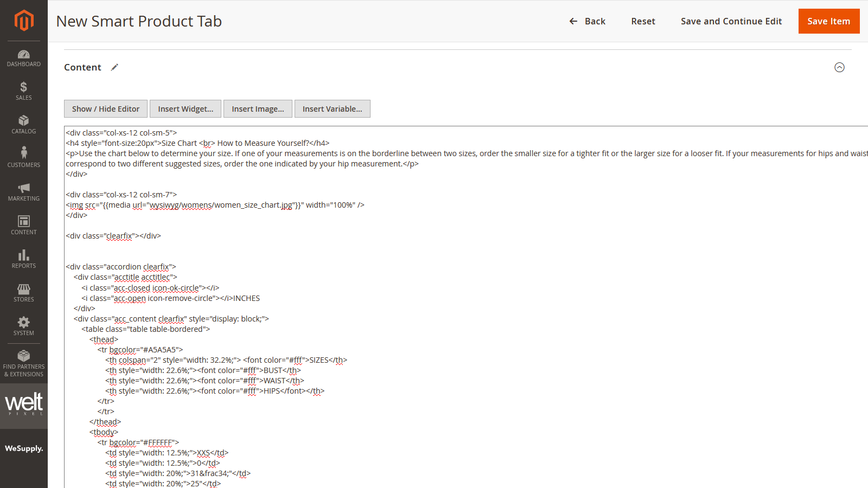Click the 'accordion clearfix' div line
This screenshot has width=868, height=488.
pos(121,267)
